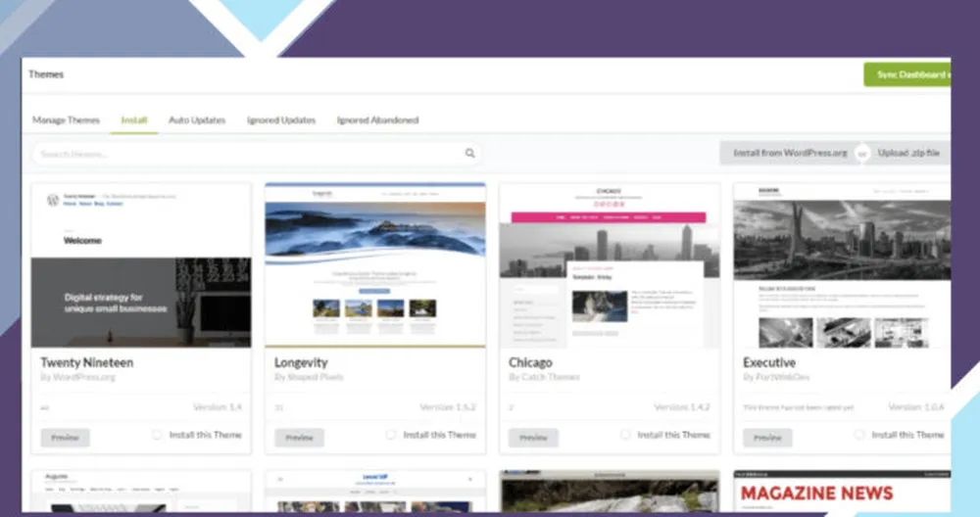Click the Upload .zip file button
The image size is (980, 517).
click(x=909, y=153)
